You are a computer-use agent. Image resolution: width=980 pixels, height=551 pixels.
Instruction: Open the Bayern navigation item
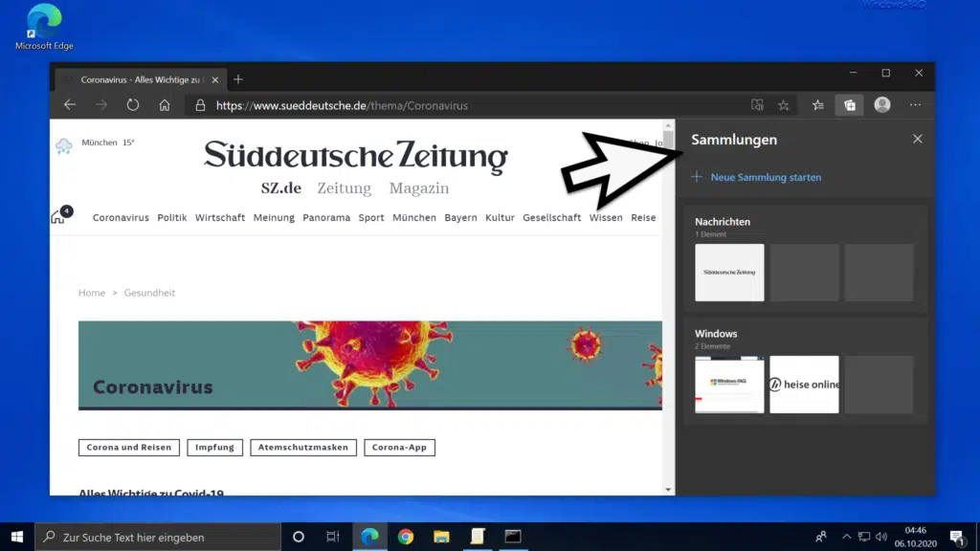click(x=460, y=217)
